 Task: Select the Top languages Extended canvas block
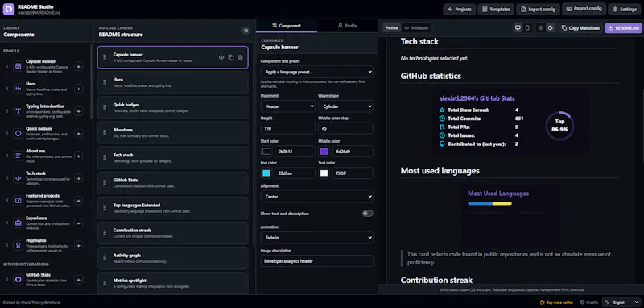pos(173,208)
